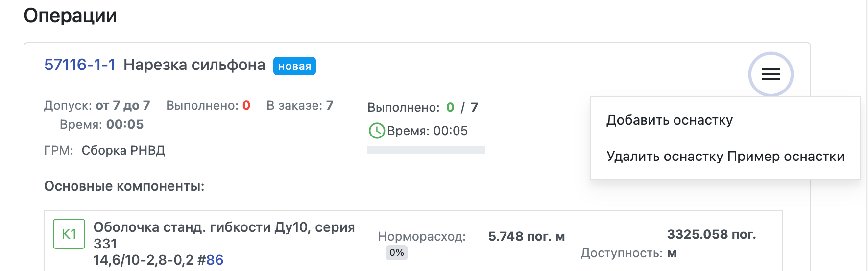Click the gray progress bar under Время
Viewport: 868px width, 271px height.
[x=426, y=150]
